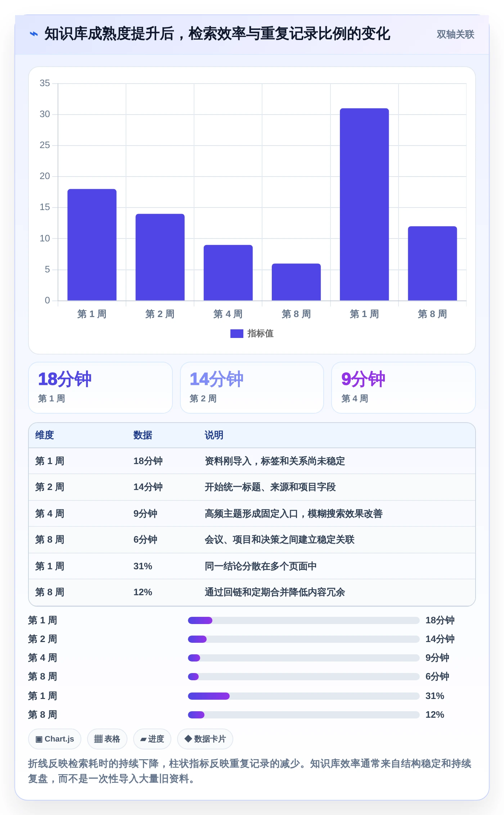Click the text 高频主题形成固定入口，模糊搜索效果改善

(x=293, y=514)
